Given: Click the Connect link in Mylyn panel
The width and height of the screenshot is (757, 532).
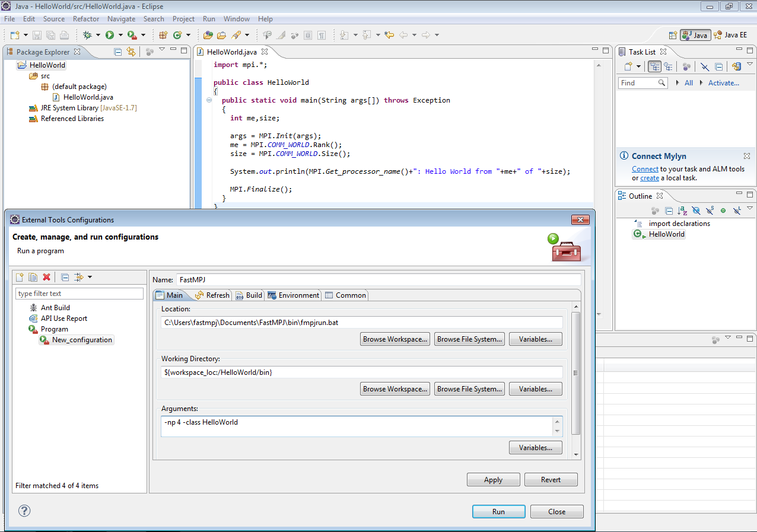Looking at the screenshot, I should click(645, 169).
